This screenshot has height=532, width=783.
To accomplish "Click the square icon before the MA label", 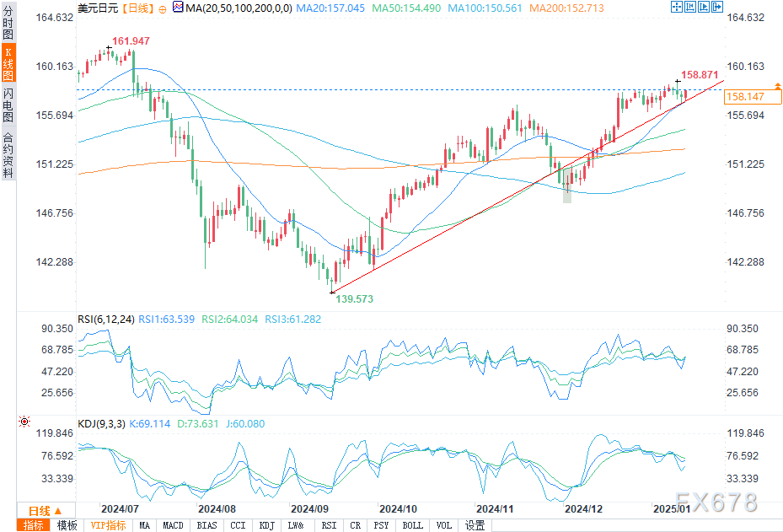I will tap(176, 8).
